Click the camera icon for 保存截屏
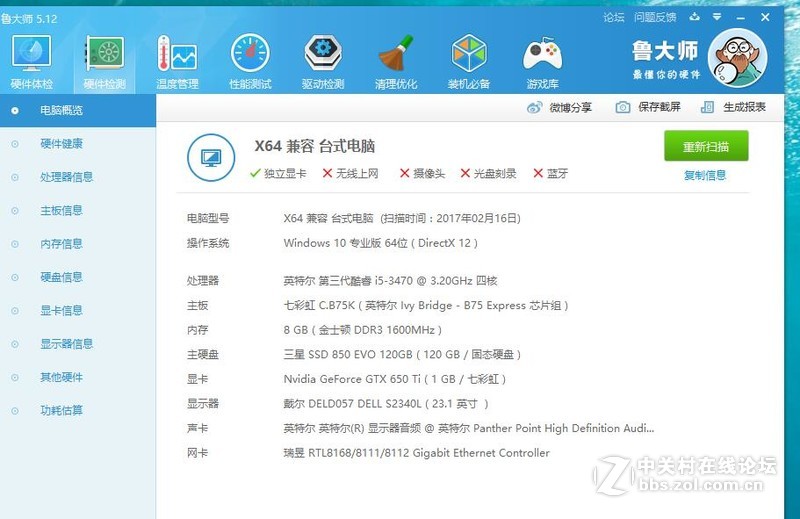Image resolution: width=800 pixels, height=519 pixels. 622,107
